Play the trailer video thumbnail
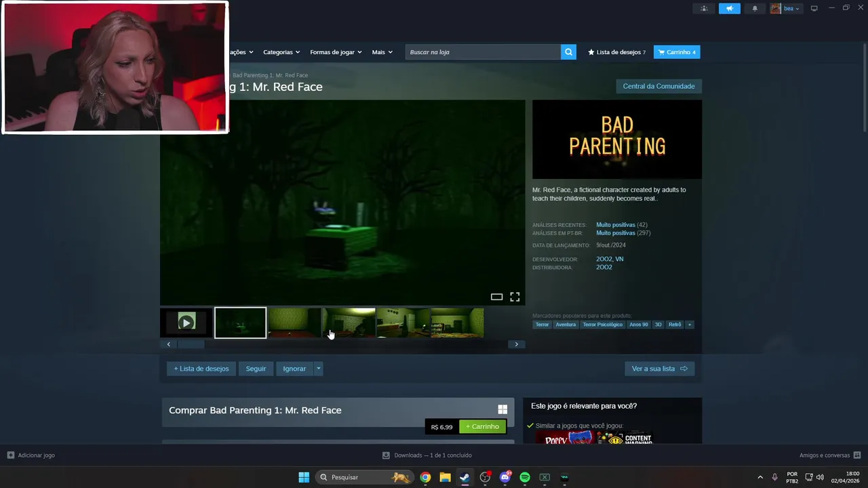Viewport: 868px width, 488px height. [186, 323]
